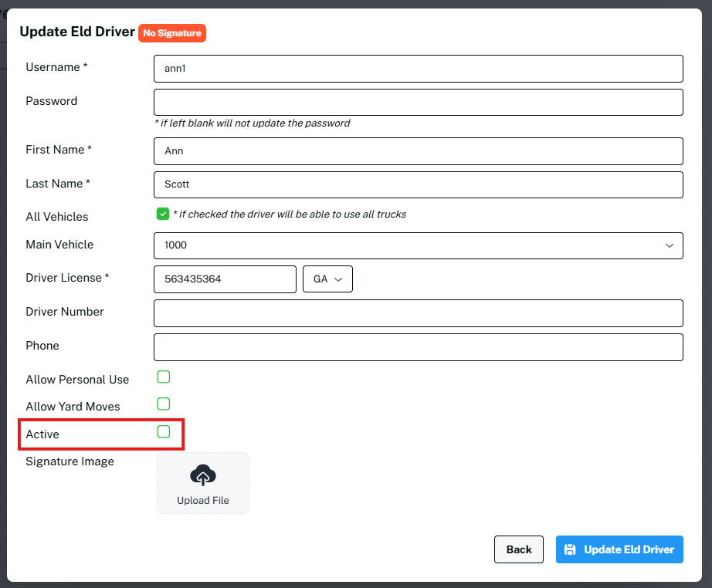Click into the empty Password field
712x588 pixels.
pos(418,102)
